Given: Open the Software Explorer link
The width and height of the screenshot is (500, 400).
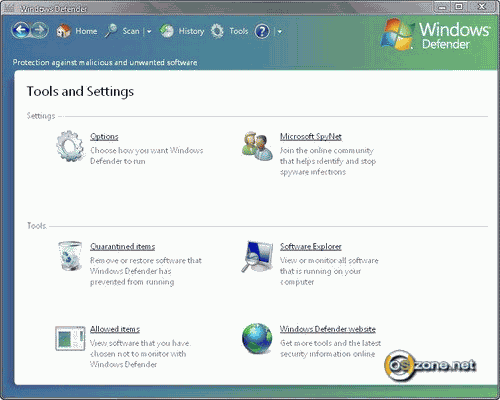Looking at the screenshot, I should pos(311,247).
